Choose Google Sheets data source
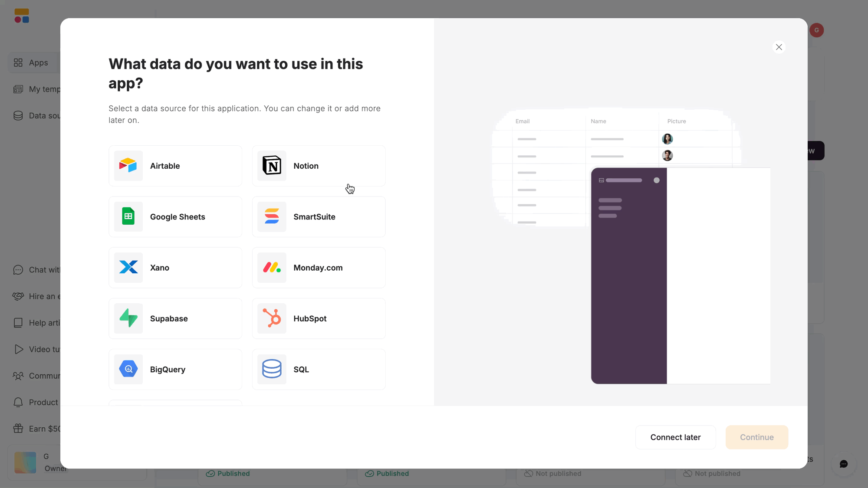This screenshot has width=868, height=488. [x=175, y=216]
